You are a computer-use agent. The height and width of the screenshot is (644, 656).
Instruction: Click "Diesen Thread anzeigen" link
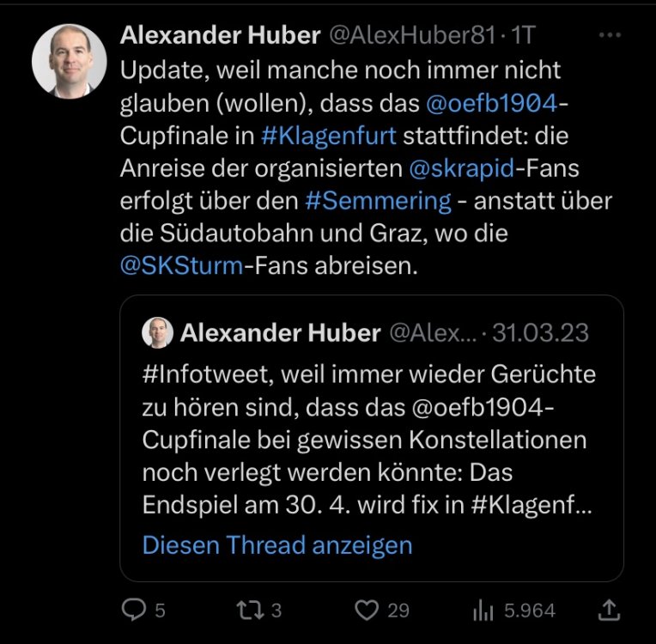[276, 544]
